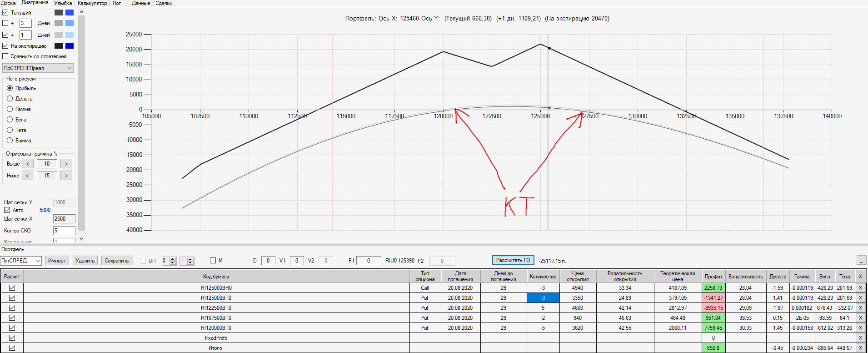Enable 'Сравнить со стратегией' checkbox
Screen dimensions: 868x353
click(5, 56)
